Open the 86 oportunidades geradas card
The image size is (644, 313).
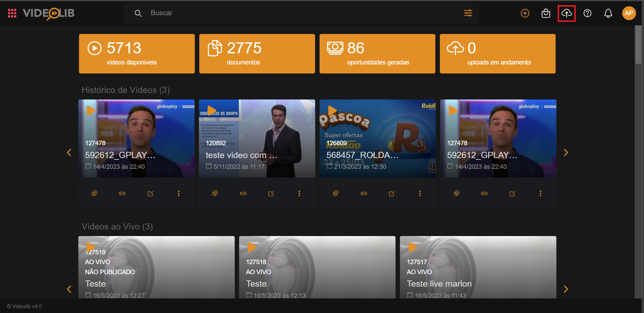pyautogui.click(x=377, y=54)
